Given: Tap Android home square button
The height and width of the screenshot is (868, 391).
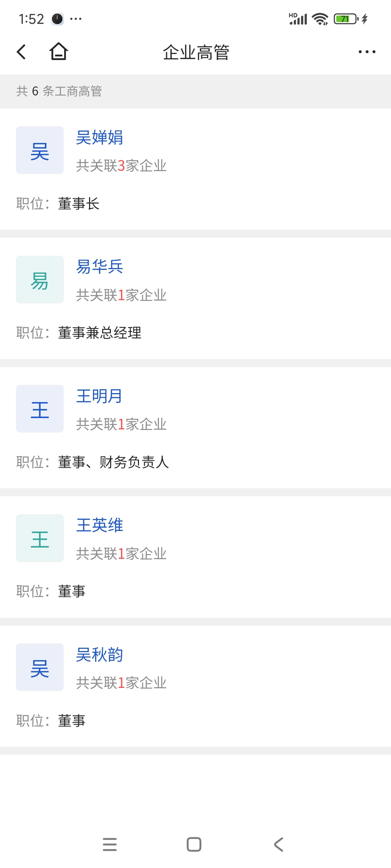Looking at the screenshot, I should pos(194,844).
